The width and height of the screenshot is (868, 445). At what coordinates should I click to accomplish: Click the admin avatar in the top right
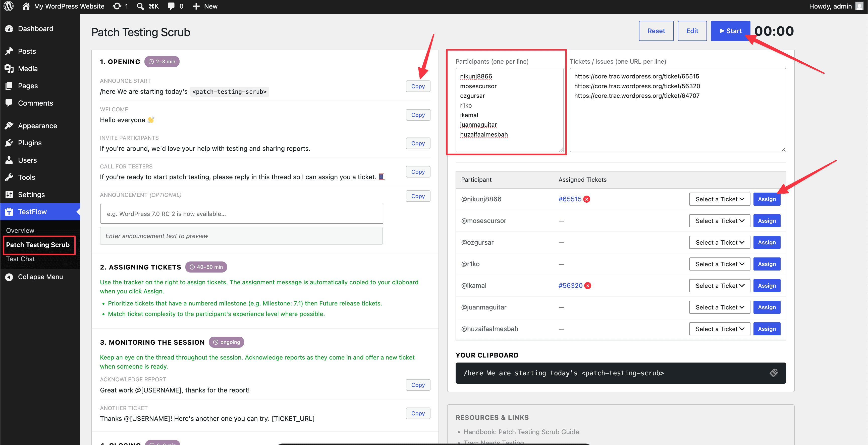tap(859, 6)
